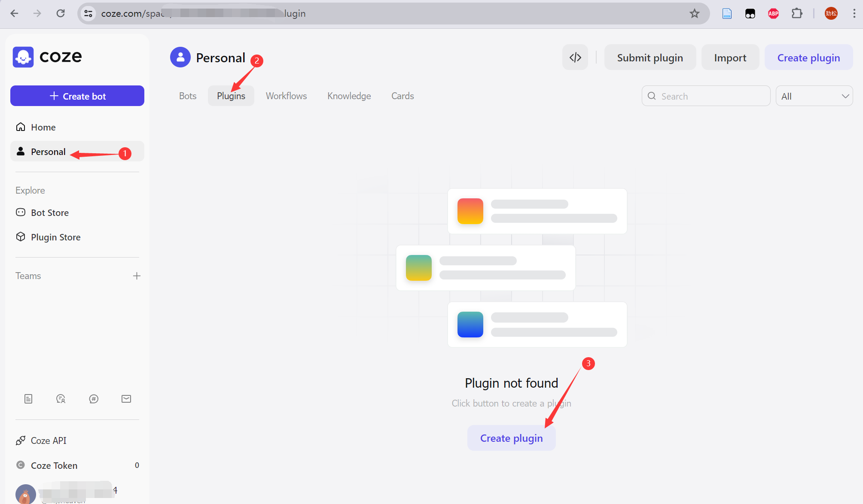Click the code brackets icon button
This screenshot has width=863, height=504.
(575, 58)
